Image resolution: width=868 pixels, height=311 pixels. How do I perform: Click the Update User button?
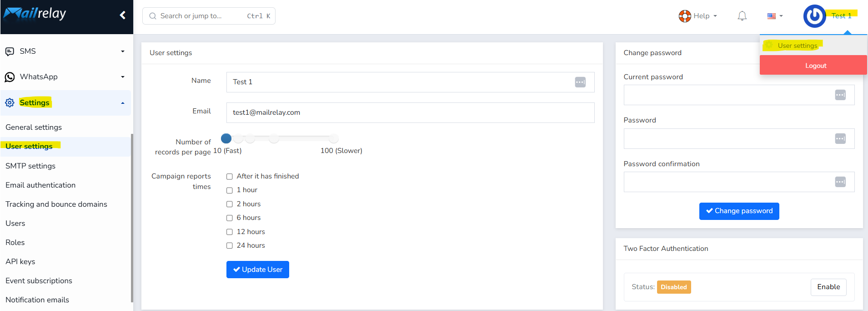click(x=258, y=270)
